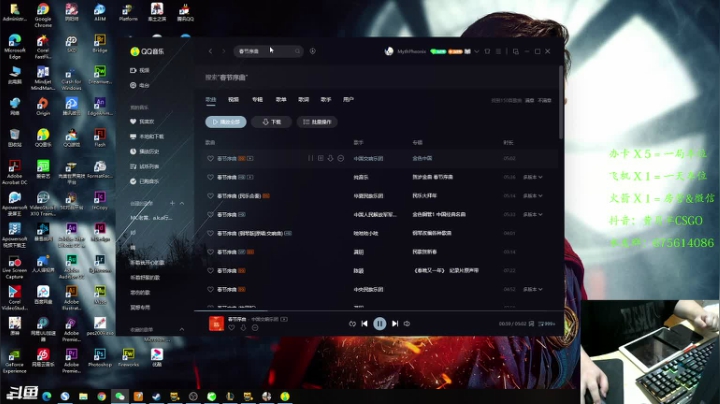This screenshot has height=404, width=720.
Task: Open the play queue showing 999+
Action: tap(546, 324)
